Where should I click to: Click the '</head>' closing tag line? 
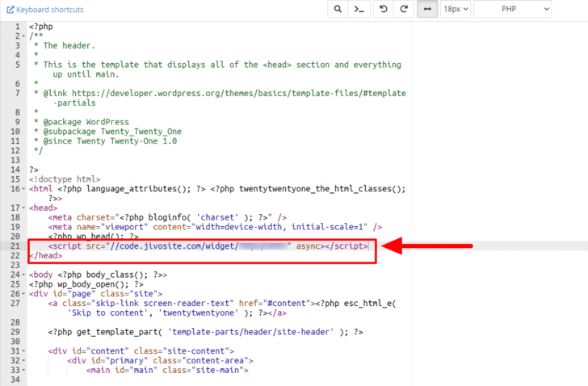[46, 256]
